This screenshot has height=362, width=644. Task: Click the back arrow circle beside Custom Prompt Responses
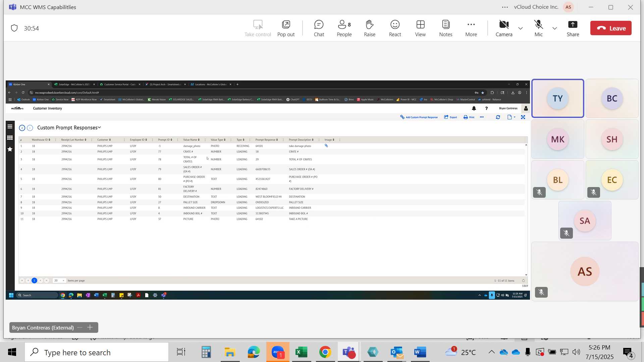click(22, 128)
